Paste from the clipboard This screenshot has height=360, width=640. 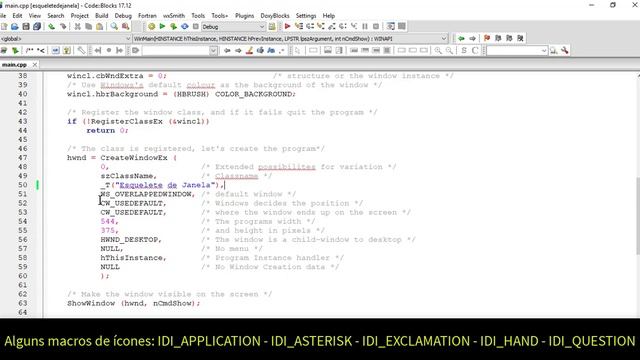[x=99, y=27]
